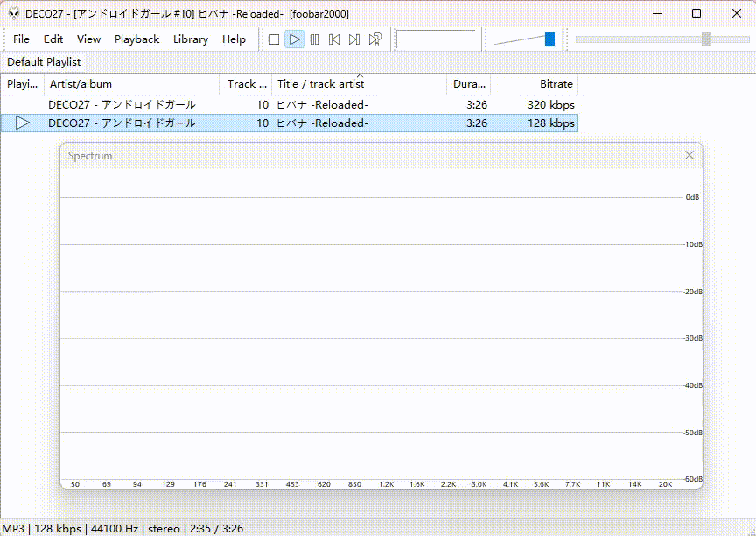
Task: Click the playing-track arrow indicator in playlist
Action: 23,123
